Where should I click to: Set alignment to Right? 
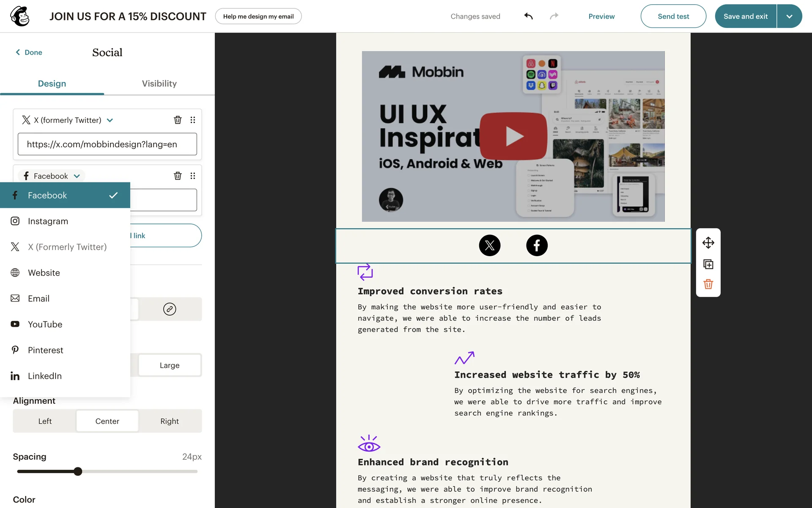coord(169,421)
